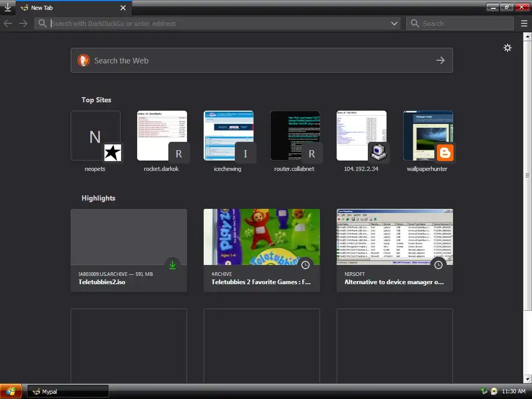Click the DuckDuckGo logo in web search
Viewport: 532px width, 399px height.
click(x=84, y=60)
